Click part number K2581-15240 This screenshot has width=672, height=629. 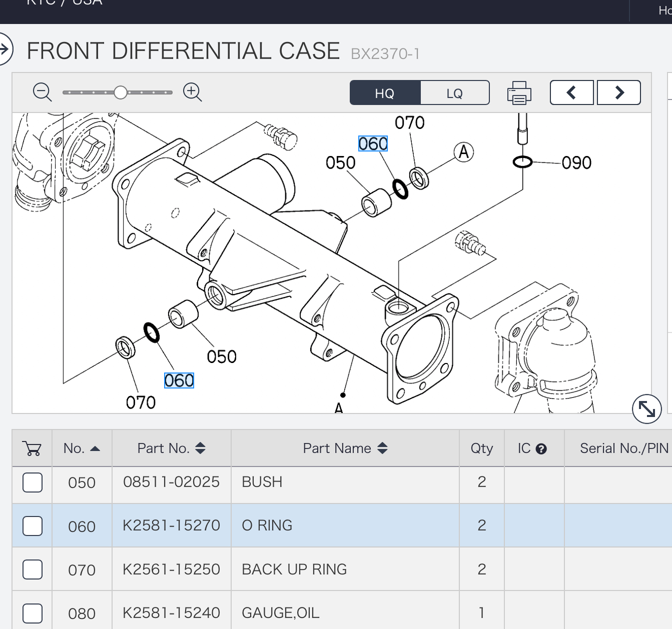[x=172, y=613]
